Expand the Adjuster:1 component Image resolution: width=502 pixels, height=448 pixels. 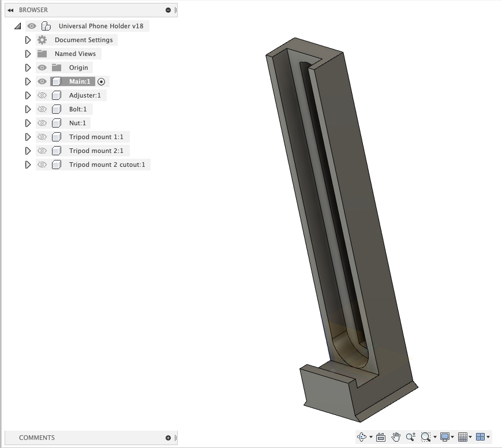tap(28, 95)
